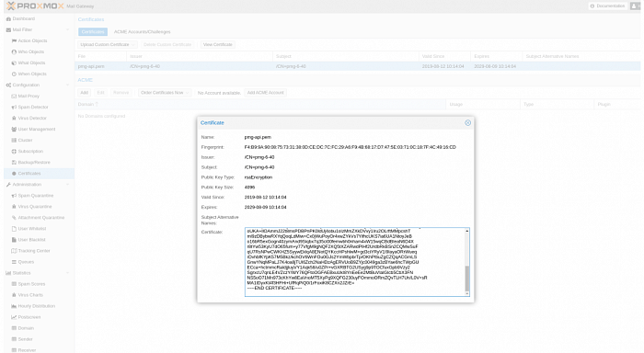Click the certificate text area scrollbar thumb
Viewport: 644px width, 353px height.
coord(467,279)
